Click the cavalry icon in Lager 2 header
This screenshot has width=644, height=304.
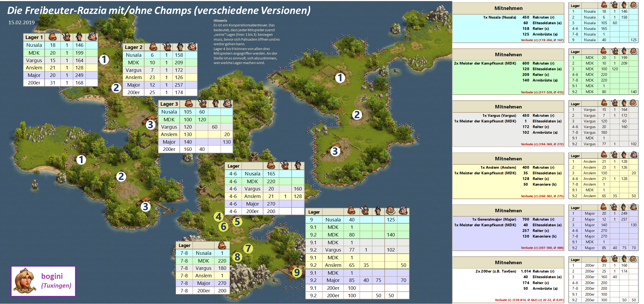pyautogui.click(x=180, y=47)
